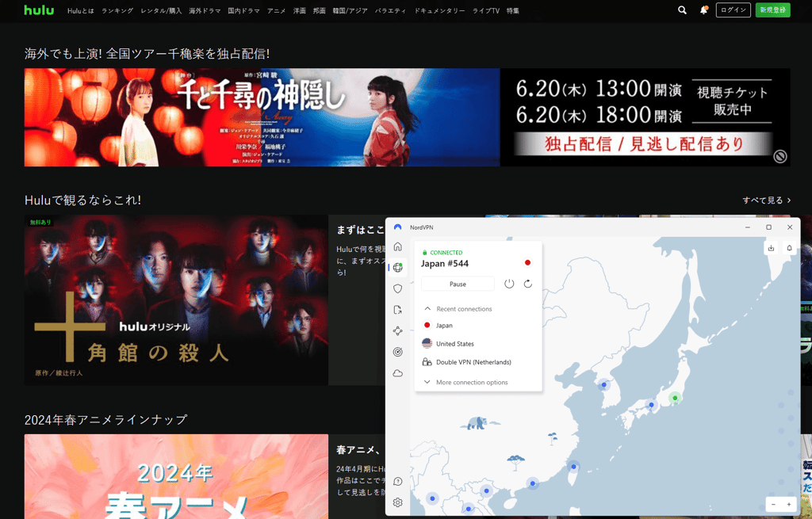Viewport: 812px width, 519px height.
Task: Open cloud icon in NordVPN sidebar
Action: (398, 373)
